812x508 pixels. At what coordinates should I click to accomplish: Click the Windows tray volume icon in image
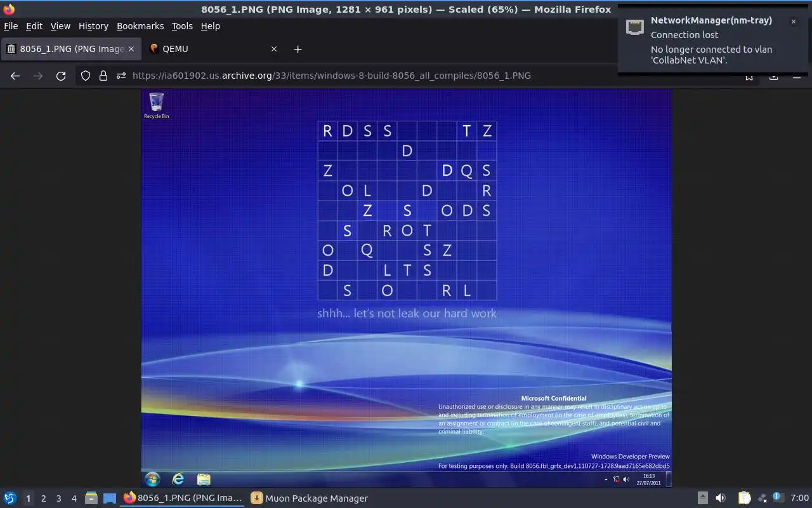pos(626,479)
